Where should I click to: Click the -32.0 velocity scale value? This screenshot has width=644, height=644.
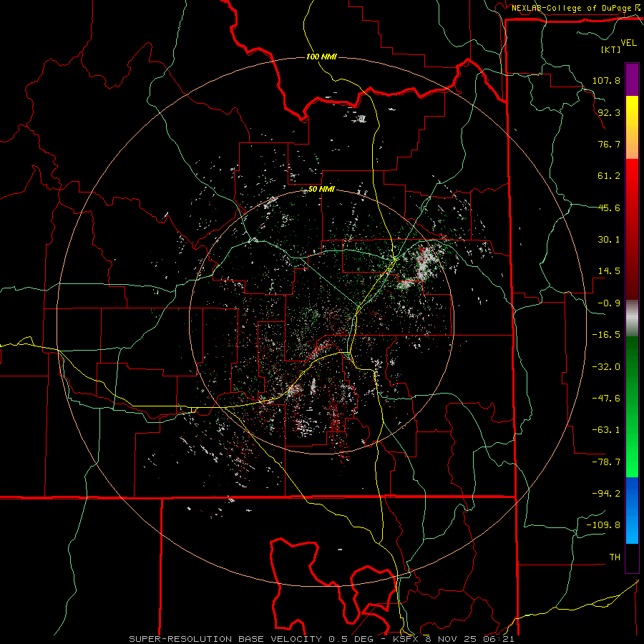pos(606,367)
